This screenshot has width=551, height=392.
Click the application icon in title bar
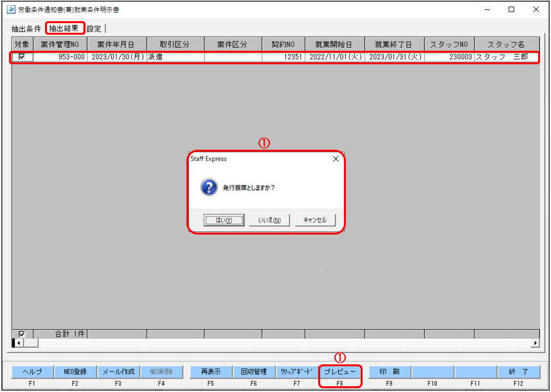coord(11,10)
